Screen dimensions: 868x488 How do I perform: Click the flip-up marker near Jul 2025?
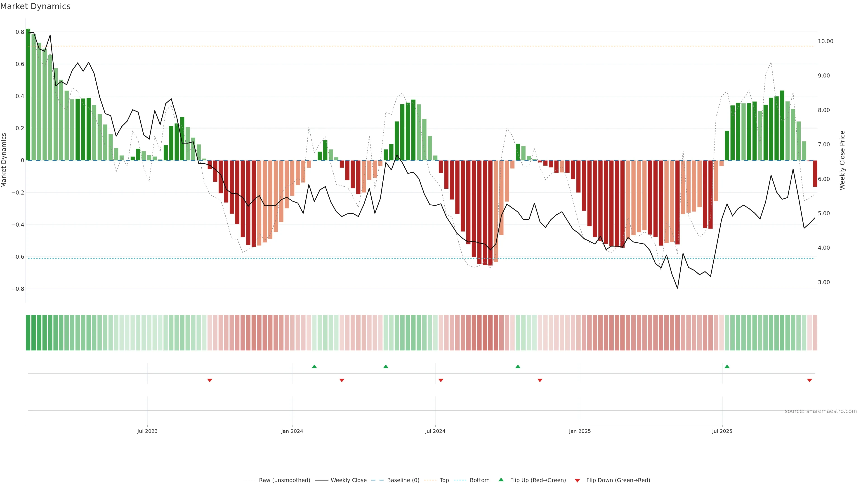pos(727,366)
